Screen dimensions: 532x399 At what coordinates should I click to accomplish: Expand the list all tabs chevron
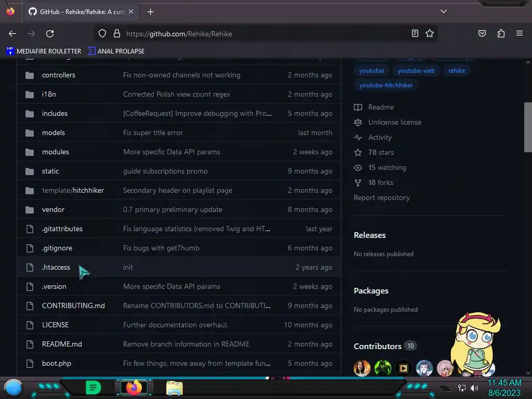(444, 11)
